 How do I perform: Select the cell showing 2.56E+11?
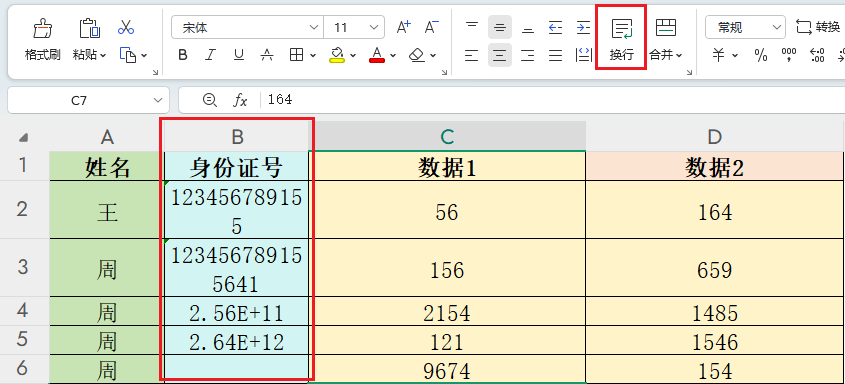click(x=236, y=311)
